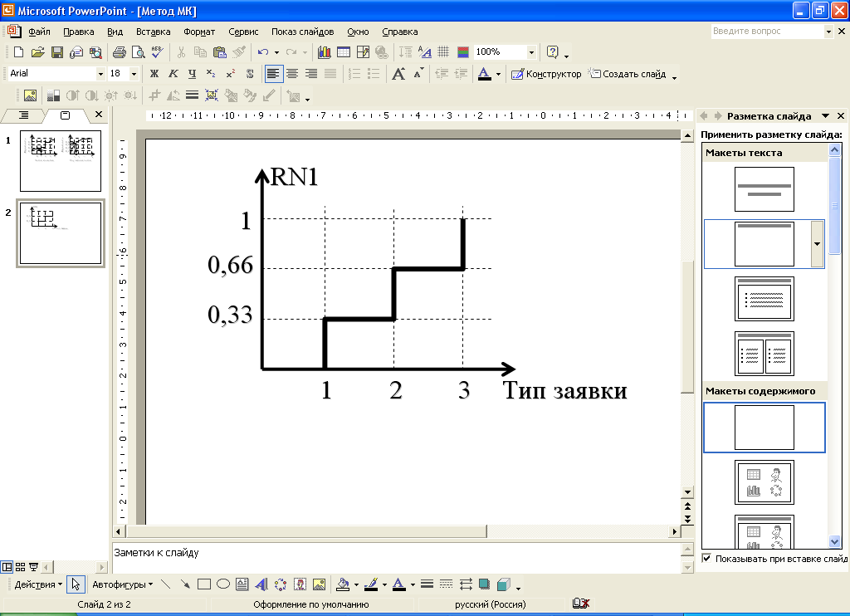This screenshot has height=616, width=850.
Task: Close the Разметка слайда task pane
Action: [x=841, y=115]
